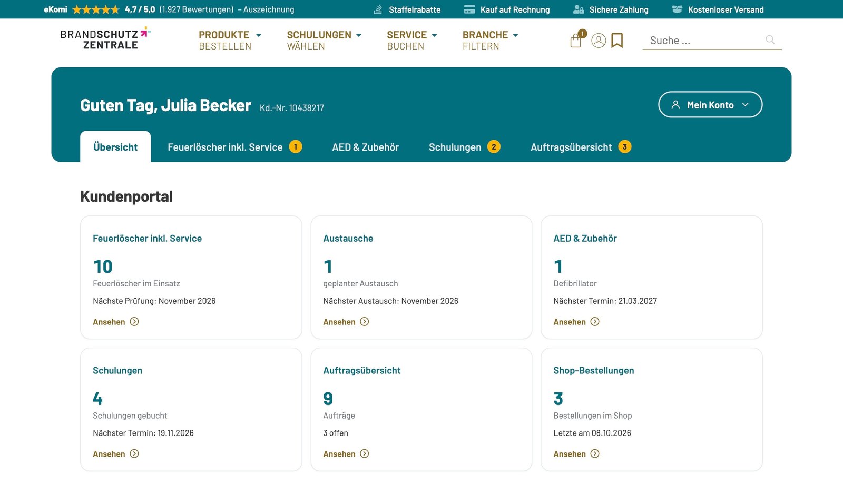Viewport: 843px width, 504px height.
Task: Click arrow icon in Austausche card
Action: coord(365,321)
